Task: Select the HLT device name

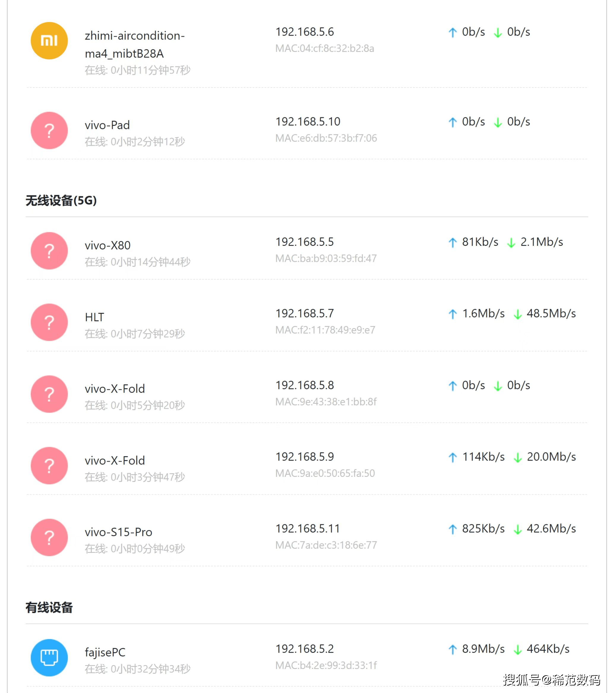Action: coord(94,317)
